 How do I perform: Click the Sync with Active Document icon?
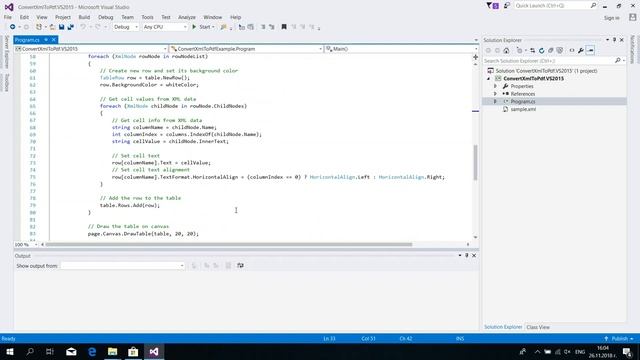pos(532,50)
